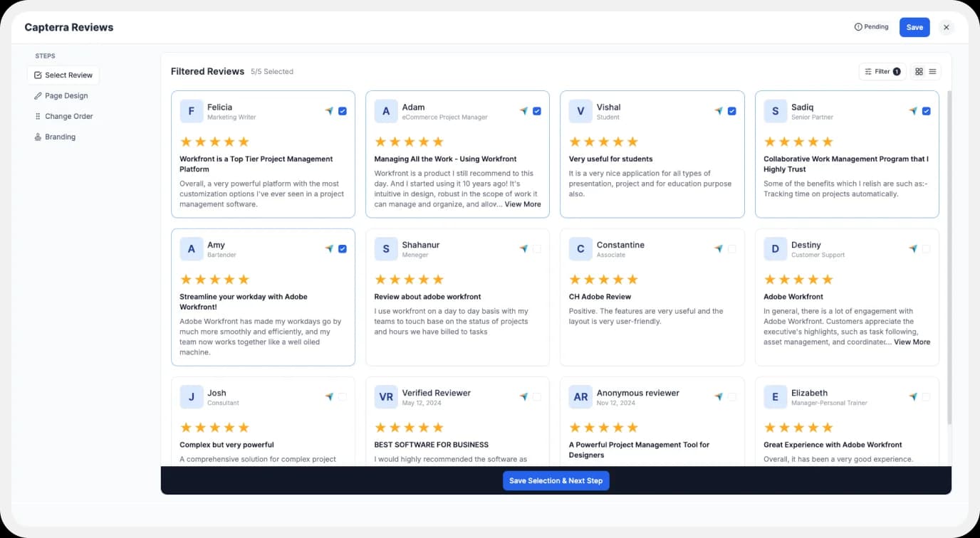This screenshot has width=980, height=538.
Task: Switch to grid view layout
Action: (919, 71)
